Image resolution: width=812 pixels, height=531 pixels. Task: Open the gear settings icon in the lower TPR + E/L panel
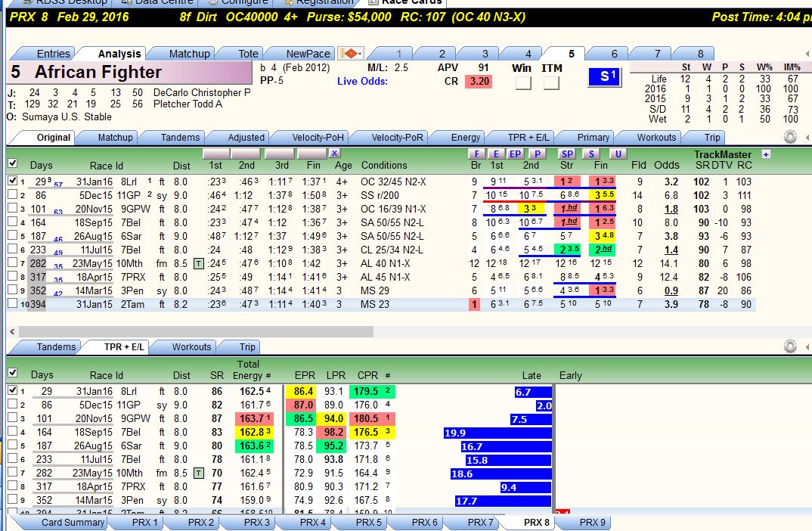point(790,346)
